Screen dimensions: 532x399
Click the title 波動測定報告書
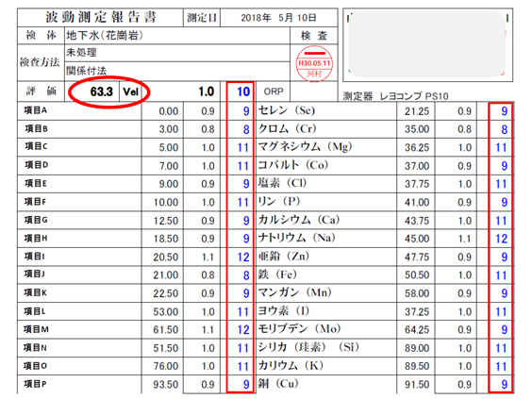coord(101,17)
